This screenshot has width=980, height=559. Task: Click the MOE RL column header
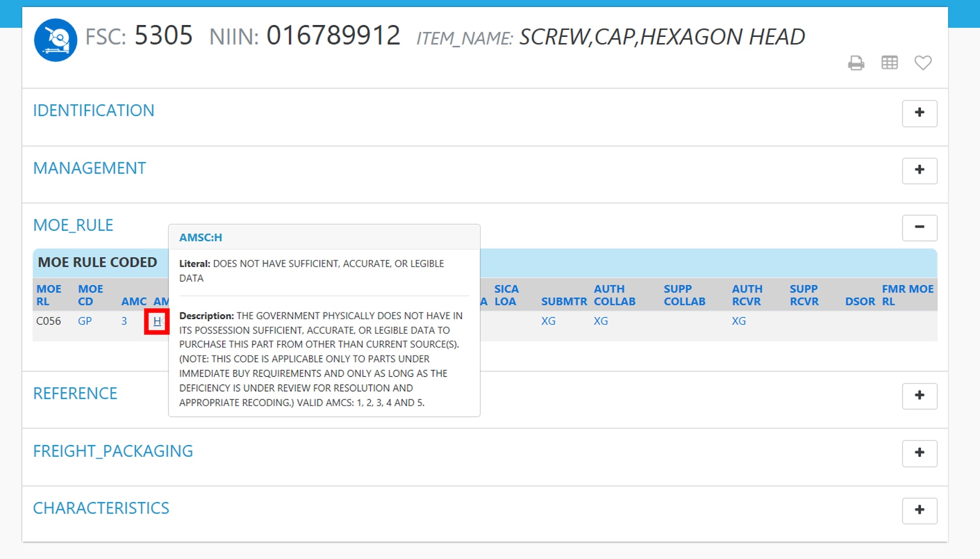(x=49, y=295)
